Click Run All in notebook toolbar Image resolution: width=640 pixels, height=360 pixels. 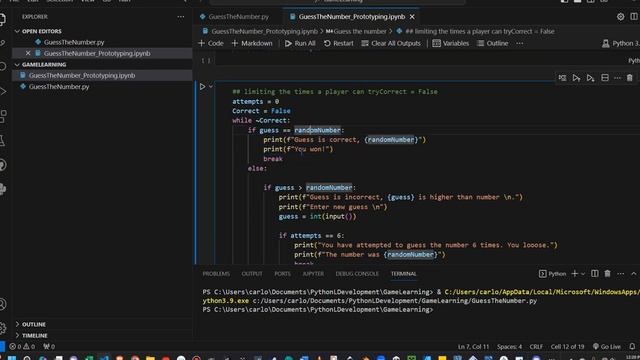[300, 43]
